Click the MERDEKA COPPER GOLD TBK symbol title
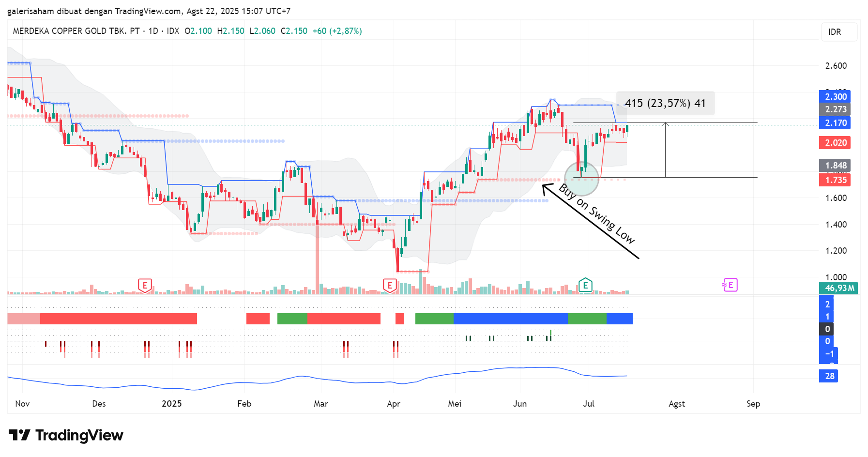Image resolution: width=868 pixels, height=457 pixels. (x=76, y=31)
